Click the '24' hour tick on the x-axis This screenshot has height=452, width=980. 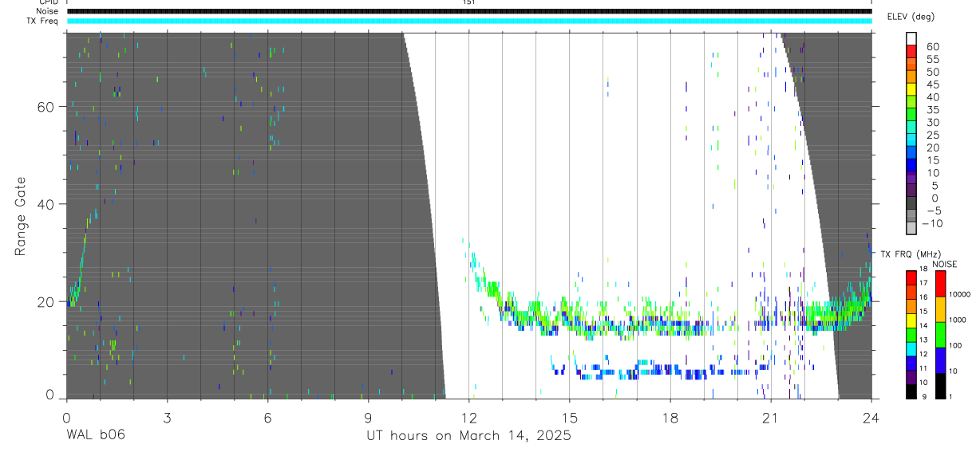(x=871, y=416)
